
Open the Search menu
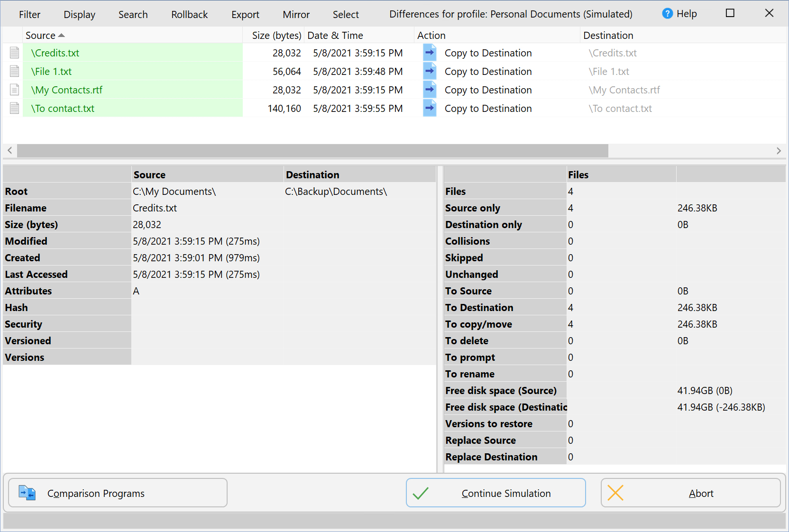tap(133, 14)
